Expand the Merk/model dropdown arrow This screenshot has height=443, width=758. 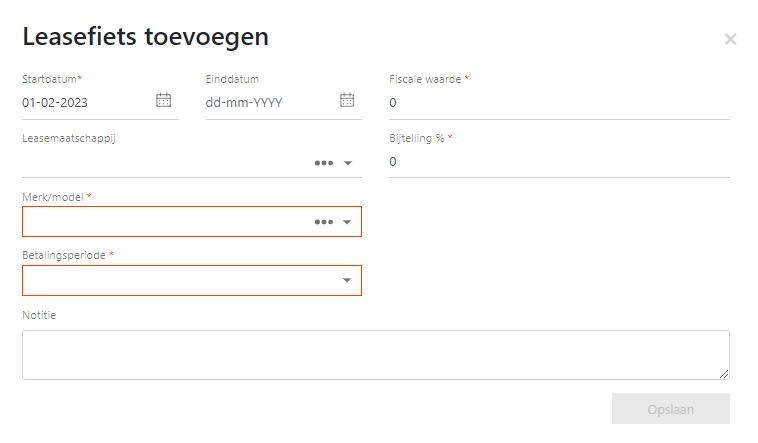pyautogui.click(x=347, y=222)
